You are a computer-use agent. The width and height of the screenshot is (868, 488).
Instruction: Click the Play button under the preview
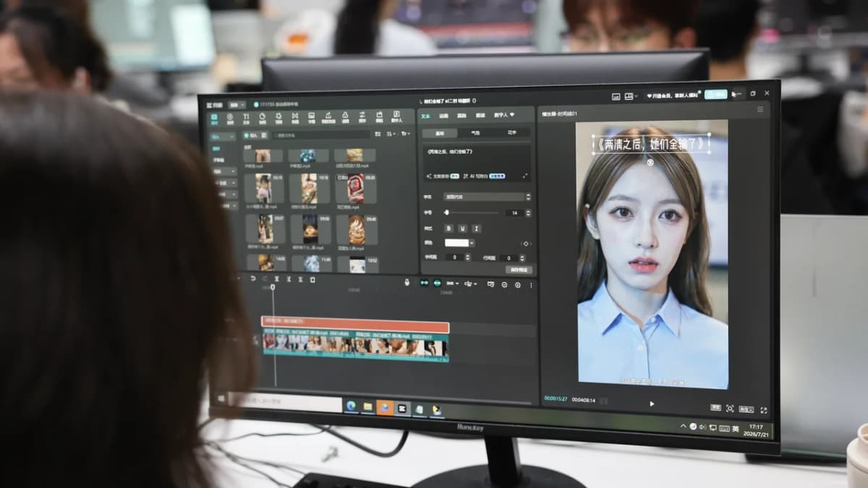point(652,403)
